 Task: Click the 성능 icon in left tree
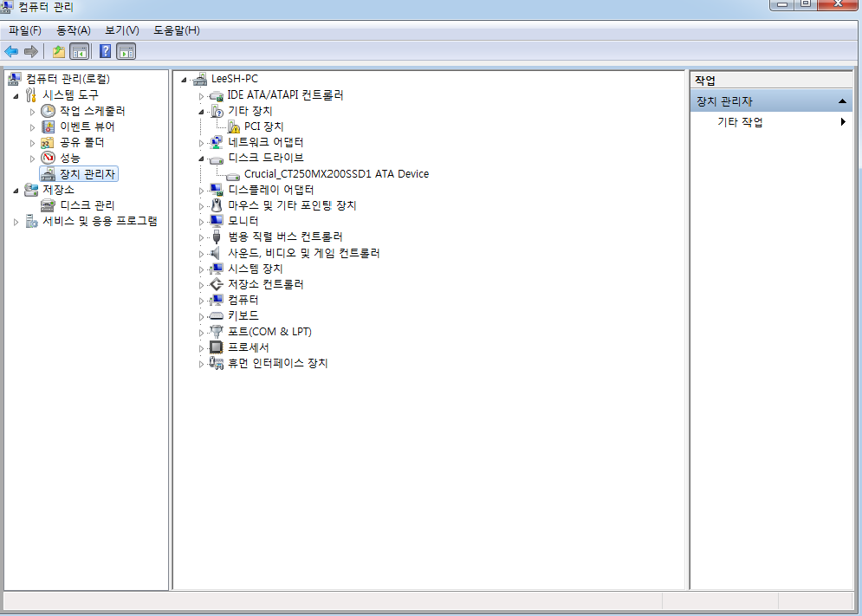pyautogui.click(x=49, y=158)
